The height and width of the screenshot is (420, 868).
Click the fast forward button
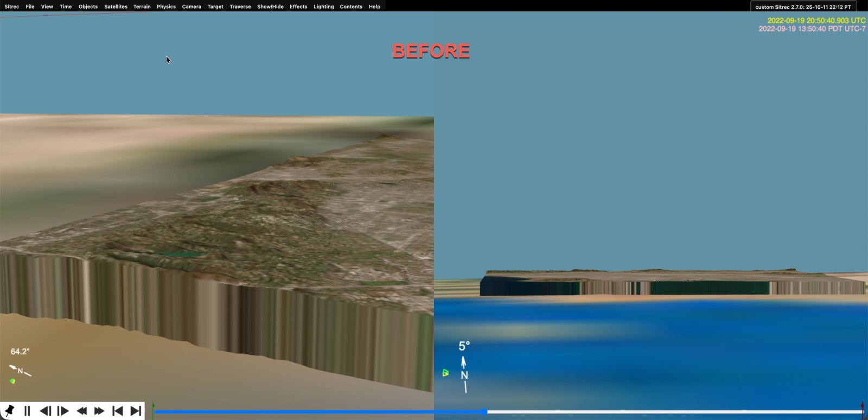point(99,411)
